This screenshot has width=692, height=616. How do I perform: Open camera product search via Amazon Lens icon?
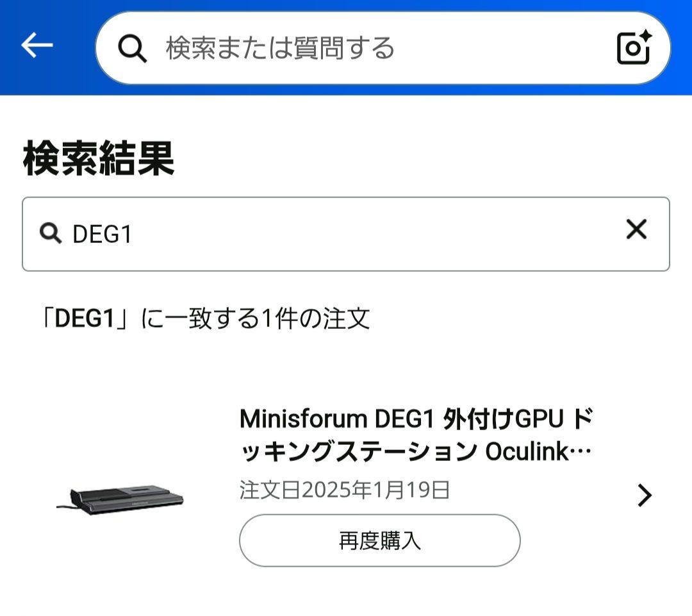point(631,48)
